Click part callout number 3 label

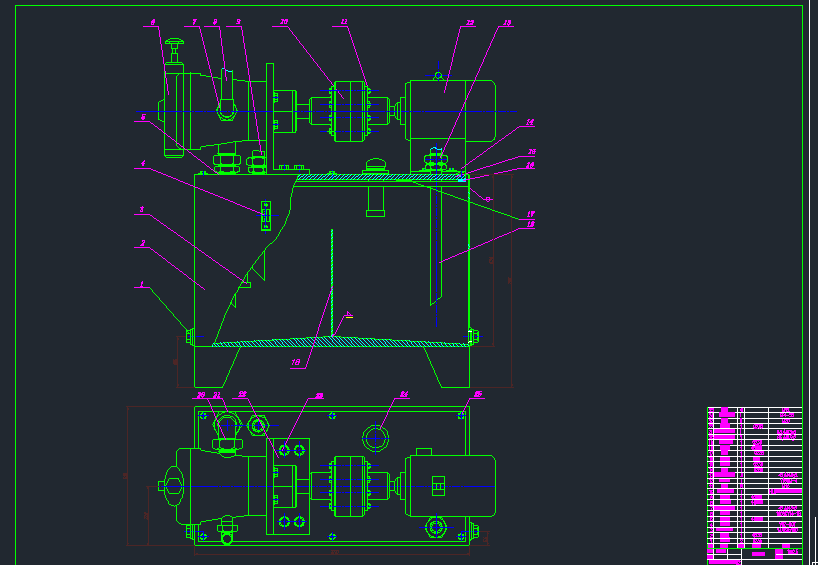pos(141,210)
